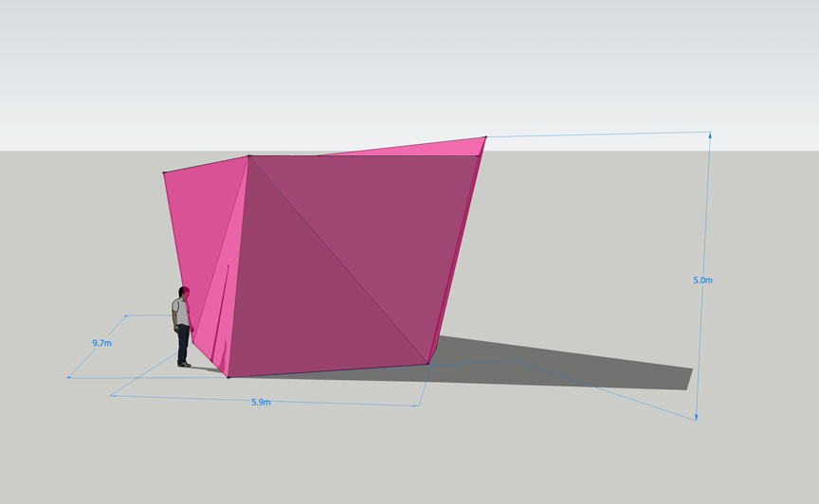Click the 5.0m height dimension label

702,279
